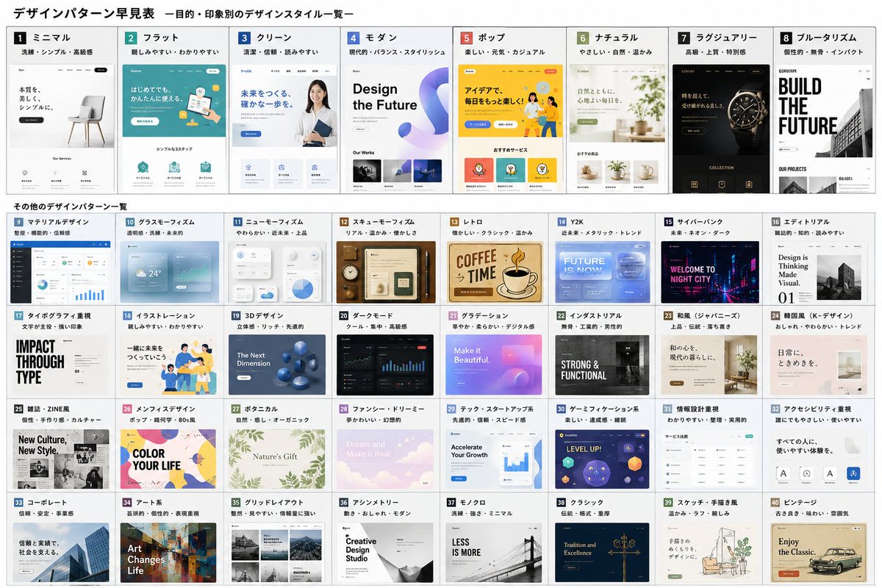This screenshot has width=882, height=588.
Task: Click the 'デザインパターン早見表' main heading
Action: tap(84, 13)
